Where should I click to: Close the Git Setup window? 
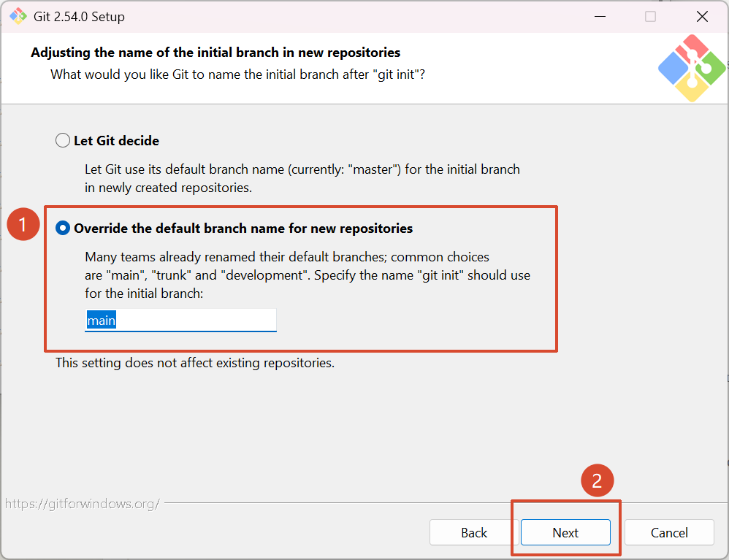pos(702,16)
